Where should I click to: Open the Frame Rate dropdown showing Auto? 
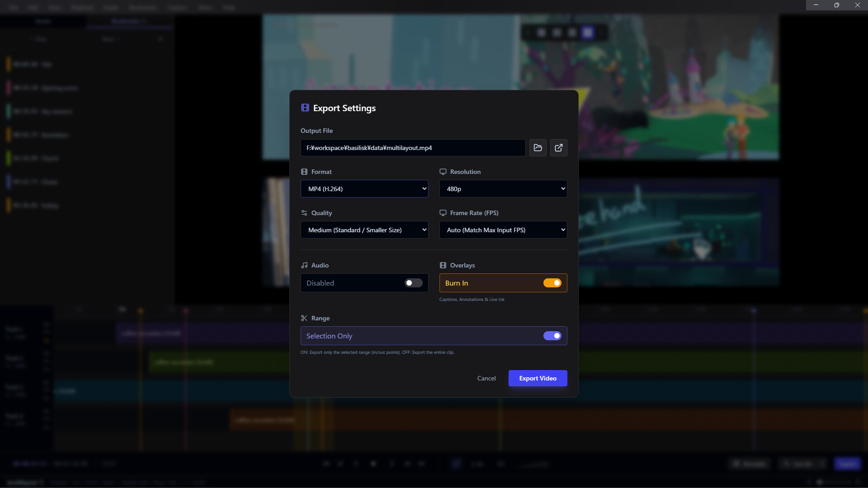(x=503, y=230)
